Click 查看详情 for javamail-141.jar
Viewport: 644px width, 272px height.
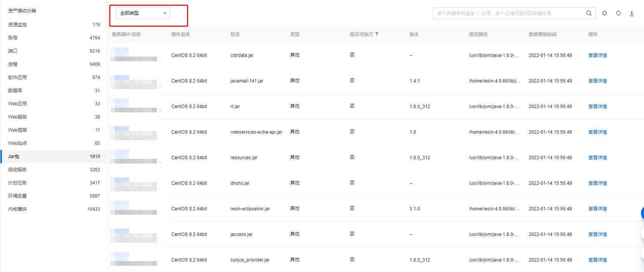click(598, 81)
